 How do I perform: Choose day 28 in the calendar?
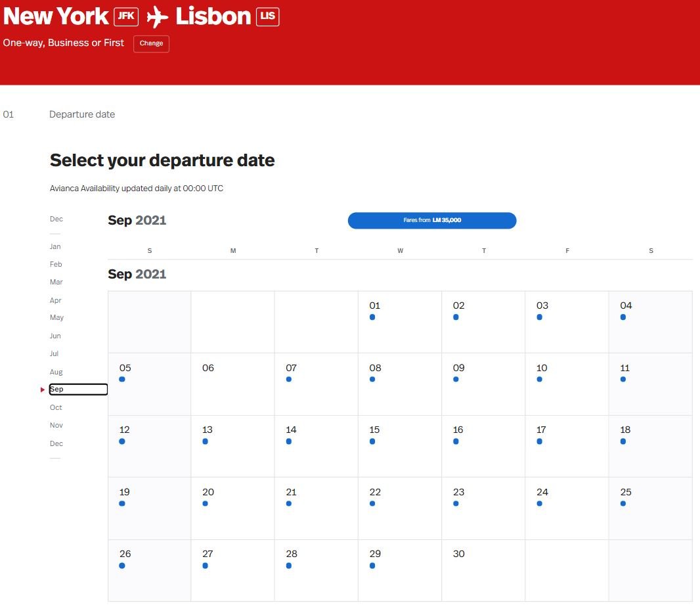coord(316,571)
